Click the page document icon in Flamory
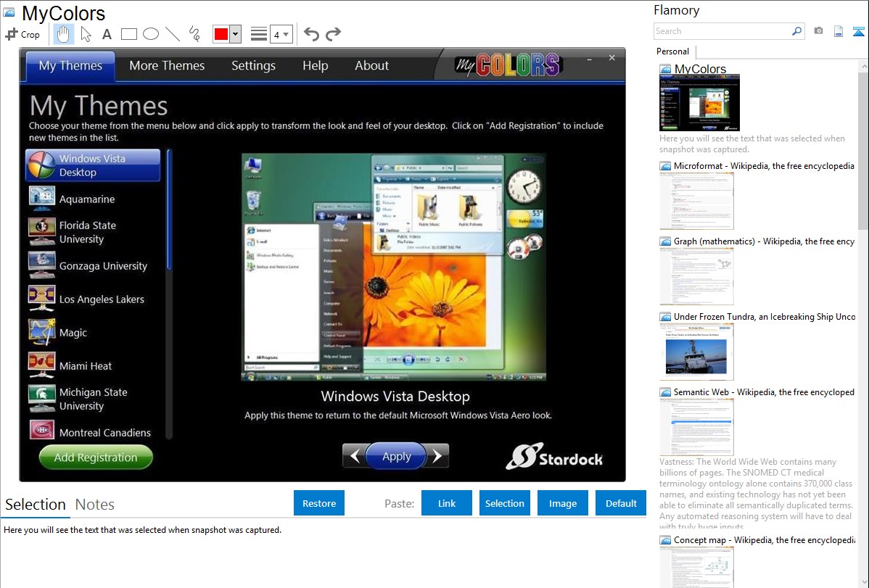This screenshot has height=588, width=869. [839, 31]
